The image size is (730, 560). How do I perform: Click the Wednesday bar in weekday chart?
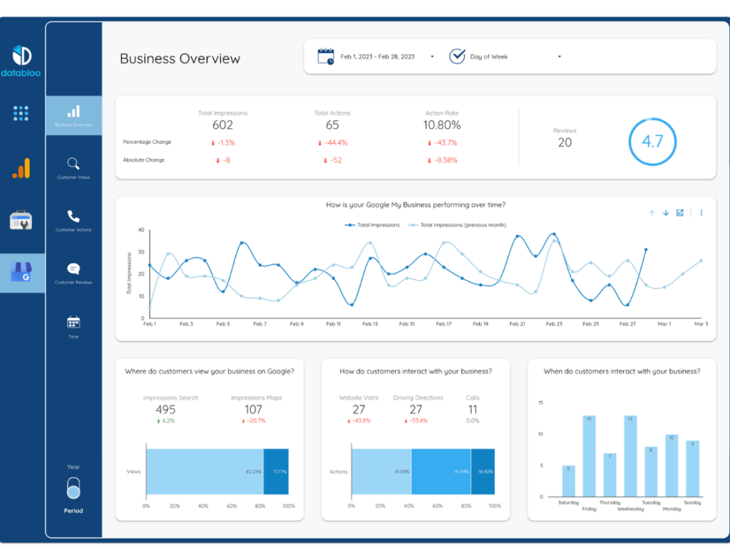tap(630, 456)
